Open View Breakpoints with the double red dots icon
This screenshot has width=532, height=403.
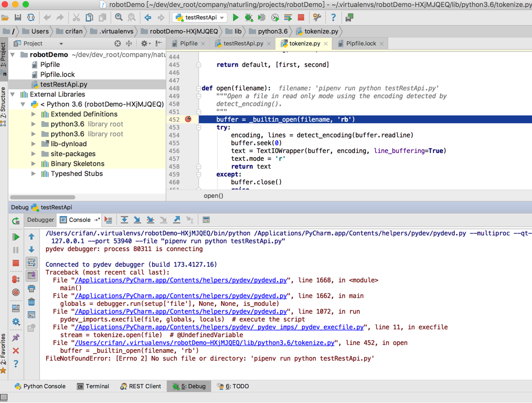pyautogui.click(x=16, y=279)
